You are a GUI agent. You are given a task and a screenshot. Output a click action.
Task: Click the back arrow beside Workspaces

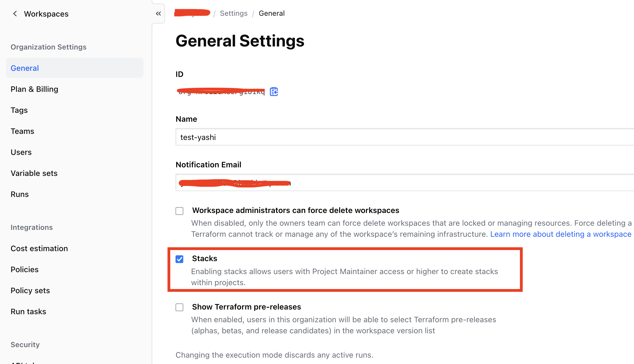pos(15,14)
